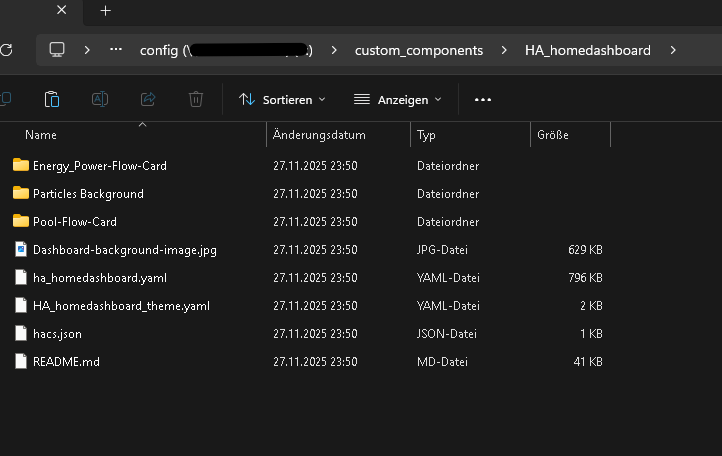The height and width of the screenshot is (456, 722).
Task: Click the Share icon in the toolbar
Action: click(x=148, y=99)
